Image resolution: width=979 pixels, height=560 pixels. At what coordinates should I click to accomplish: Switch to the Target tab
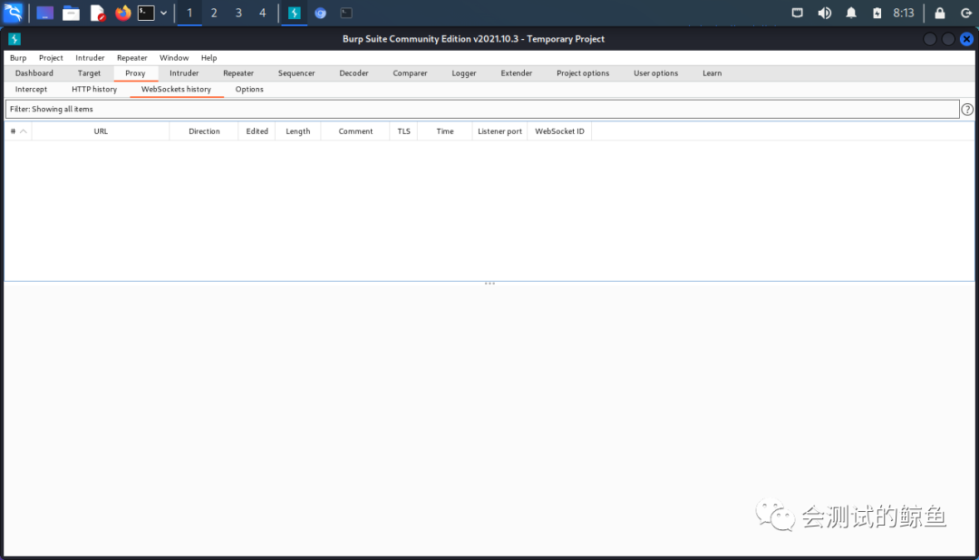[x=89, y=73]
